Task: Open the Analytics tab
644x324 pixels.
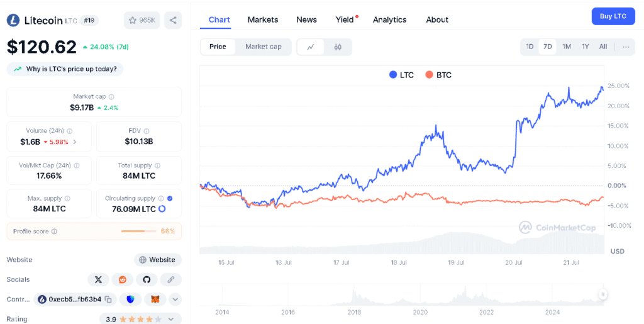Action: pyautogui.click(x=390, y=20)
